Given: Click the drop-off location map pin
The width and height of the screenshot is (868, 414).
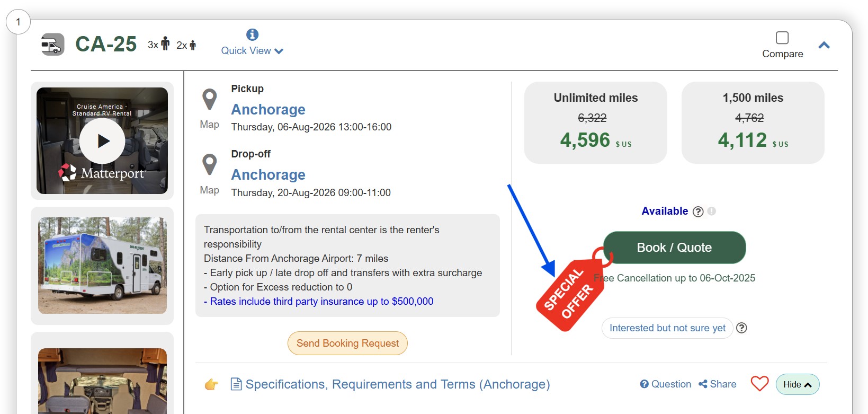Looking at the screenshot, I should pyautogui.click(x=210, y=165).
